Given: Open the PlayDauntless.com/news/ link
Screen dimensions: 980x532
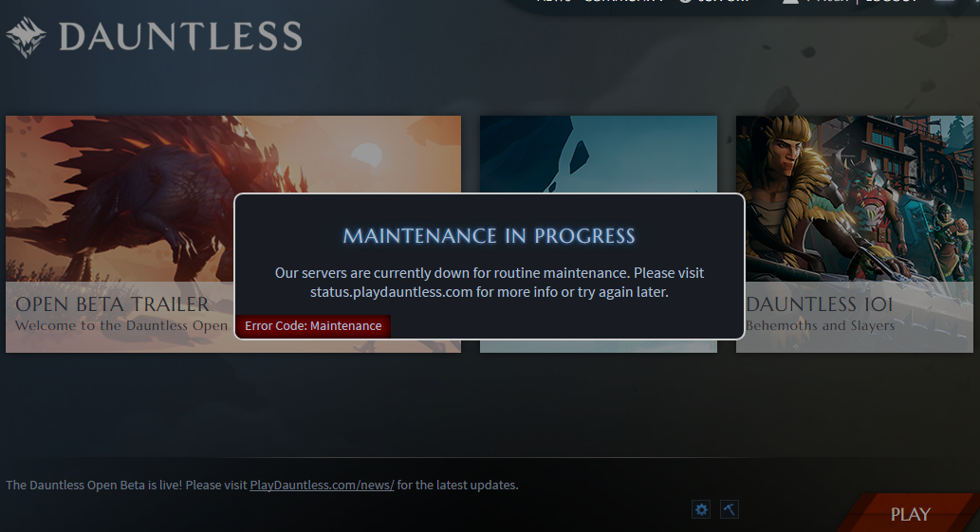Looking at the screenshot, I should 322,486.
